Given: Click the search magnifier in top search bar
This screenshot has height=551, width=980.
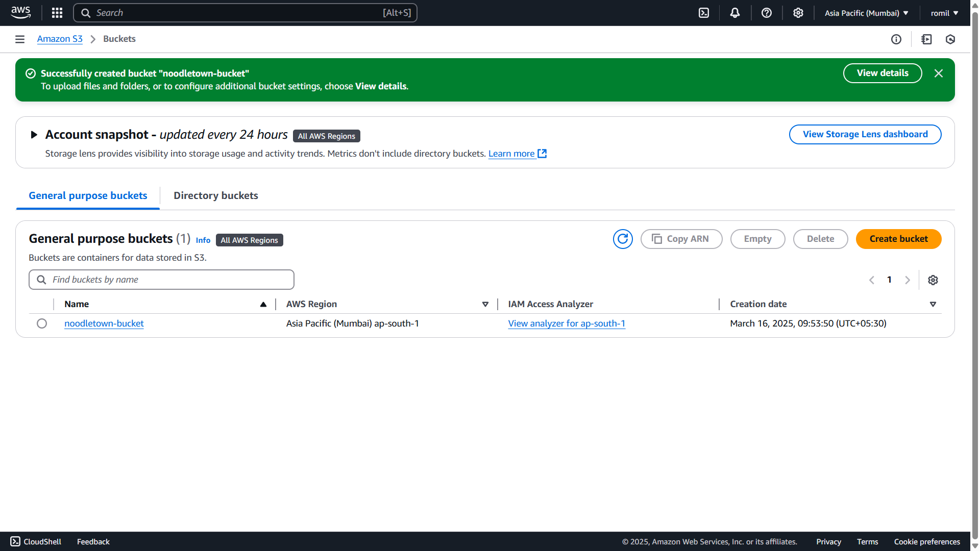Looking at the screenshot, I should (86, 13).
